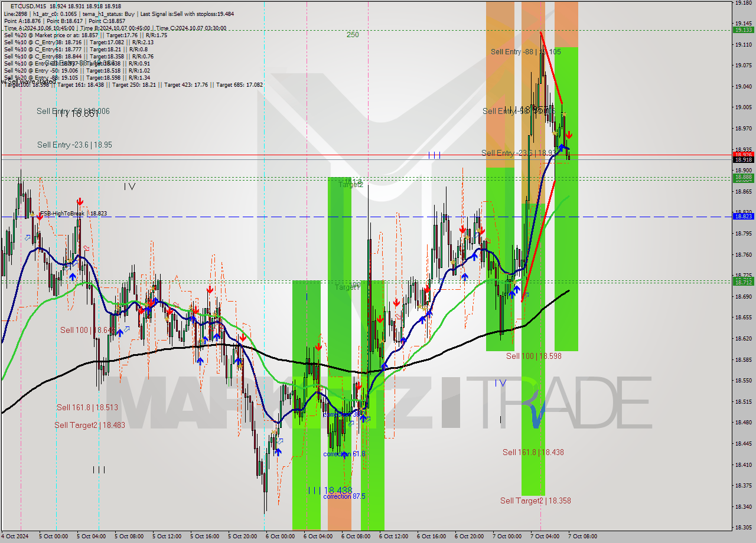Click the 18.445 price axis value
Image resolution: width=756 pixels, height=543 pixels.
pos(743,444)
